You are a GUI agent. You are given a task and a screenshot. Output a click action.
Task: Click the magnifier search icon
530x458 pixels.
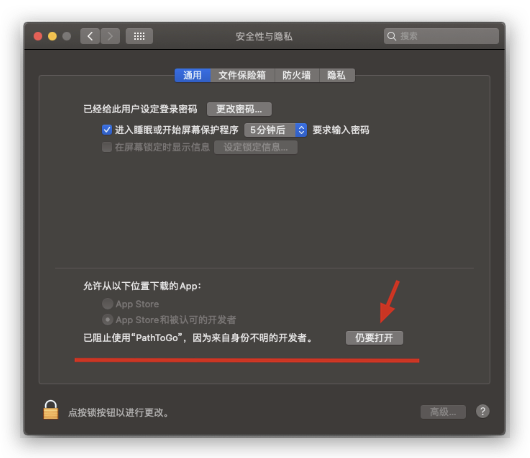point(392,36)
